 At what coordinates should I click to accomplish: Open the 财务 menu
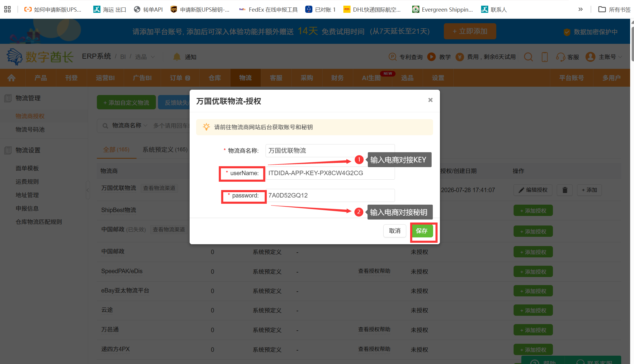point(338,78)
